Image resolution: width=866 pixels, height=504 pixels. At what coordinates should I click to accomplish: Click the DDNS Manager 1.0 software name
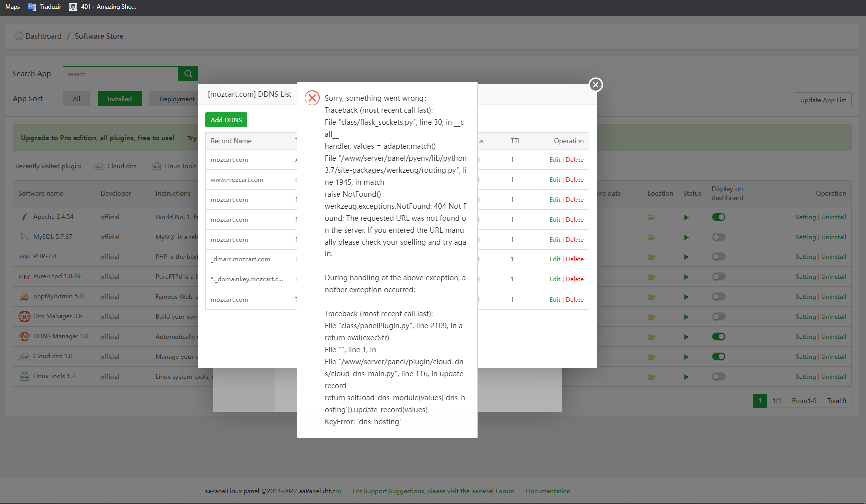61,336
